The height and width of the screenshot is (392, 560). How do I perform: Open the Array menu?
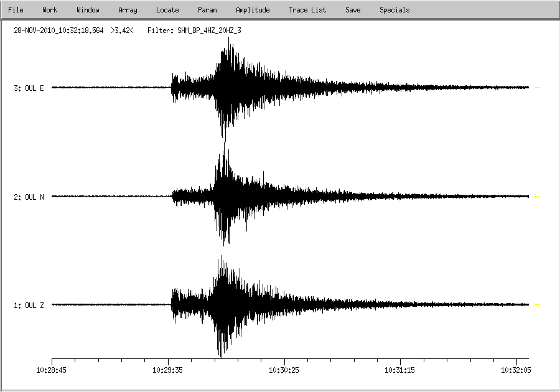[128, 10]
